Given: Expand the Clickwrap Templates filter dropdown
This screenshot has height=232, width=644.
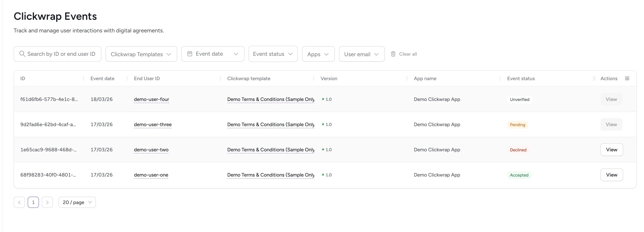Looking at the screenshot, I should tap(141, 54).
